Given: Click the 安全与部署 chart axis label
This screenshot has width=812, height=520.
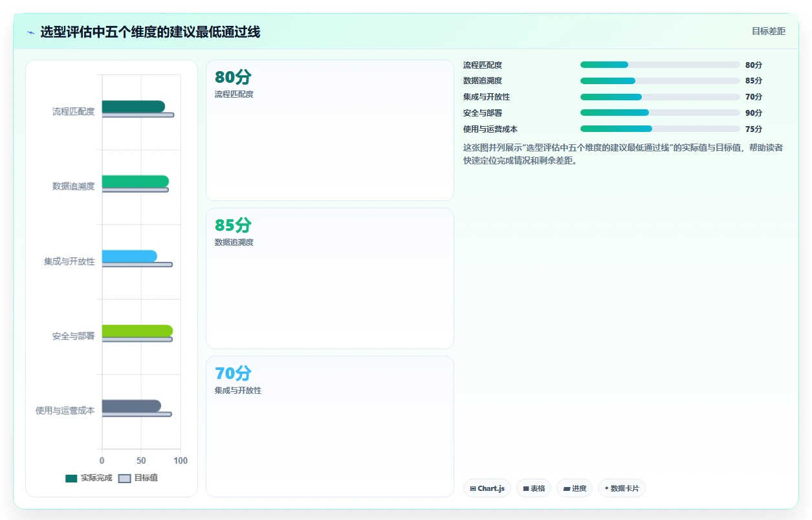Looking at the screenshot, I should point(74,336).
